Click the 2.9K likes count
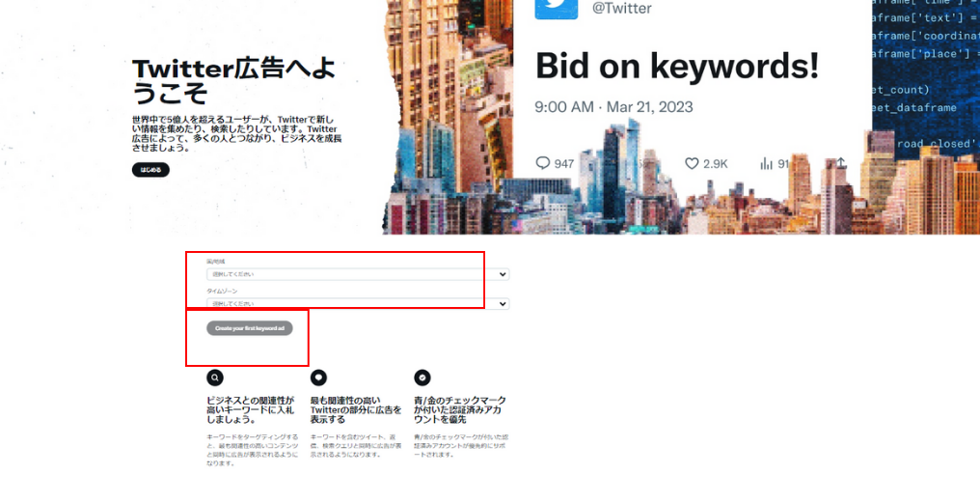This screenshot has width=980, height=502. click(x=715, y=164)
